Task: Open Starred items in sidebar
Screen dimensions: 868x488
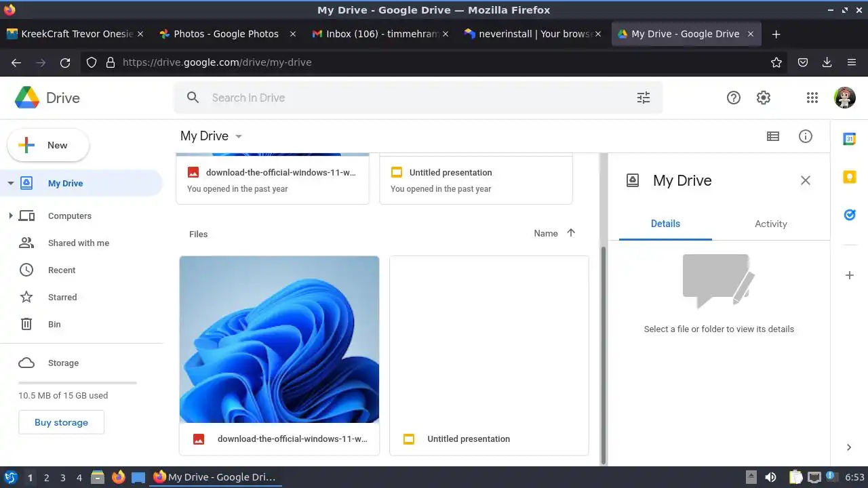Action: [x=62, y=297]
